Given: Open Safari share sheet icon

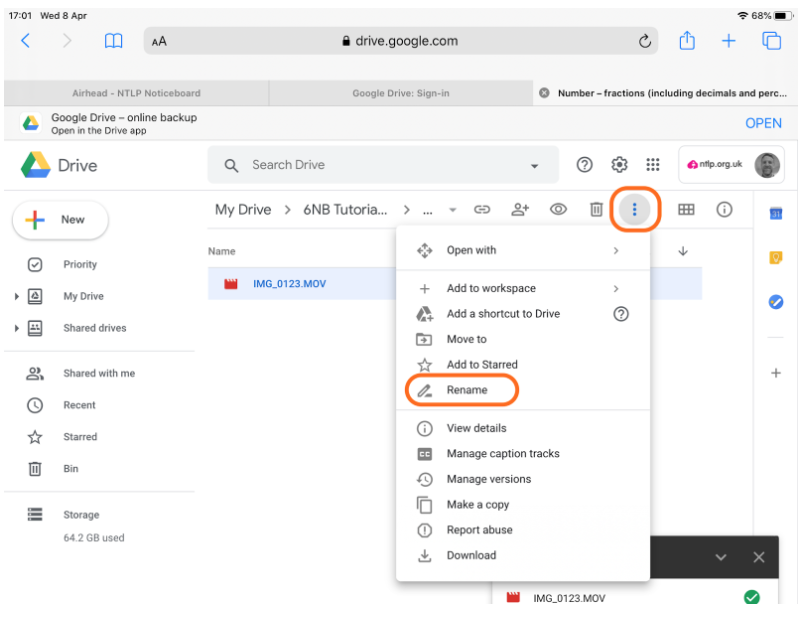Looking at the screenshot, I should point(687,40).
